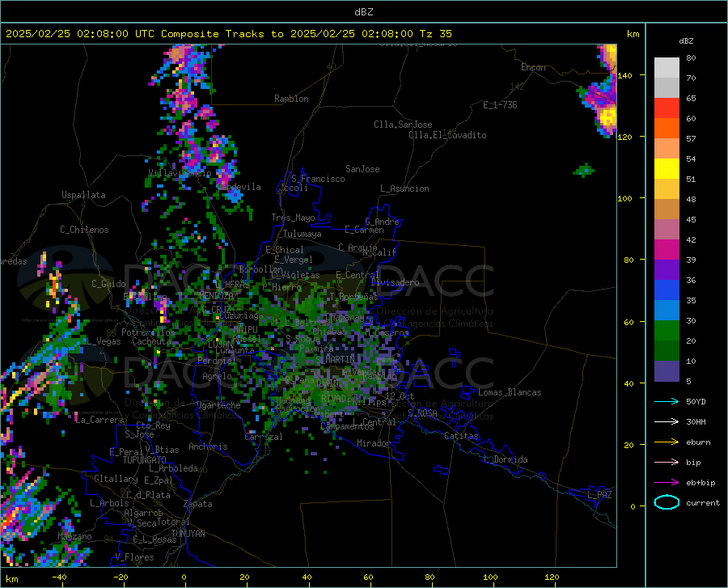
Task: Select the bright green 20 dBZ swatch
Action: tap(667, 331)
